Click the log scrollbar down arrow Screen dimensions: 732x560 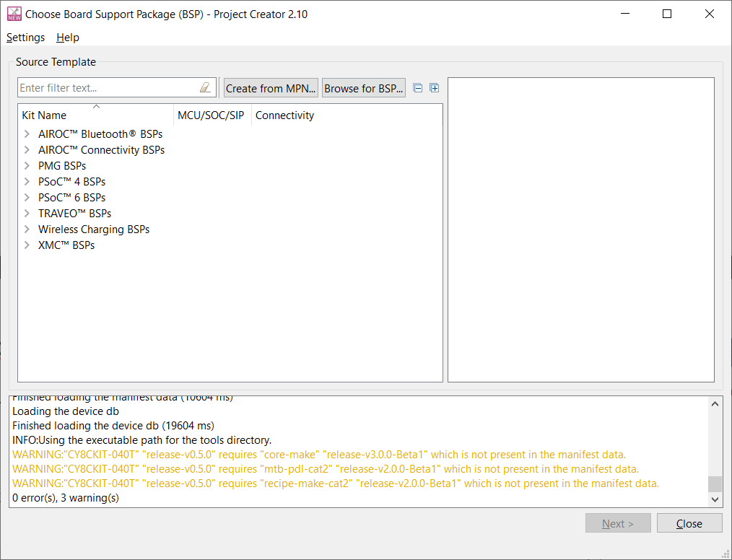[x=715, y=499]
